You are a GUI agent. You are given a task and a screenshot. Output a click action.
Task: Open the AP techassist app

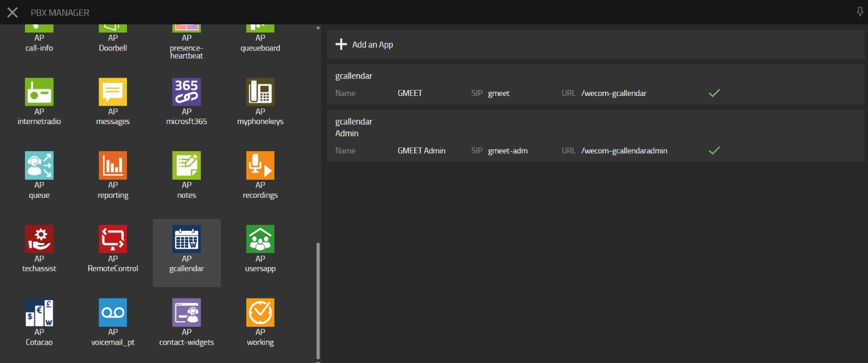point(39,239)
